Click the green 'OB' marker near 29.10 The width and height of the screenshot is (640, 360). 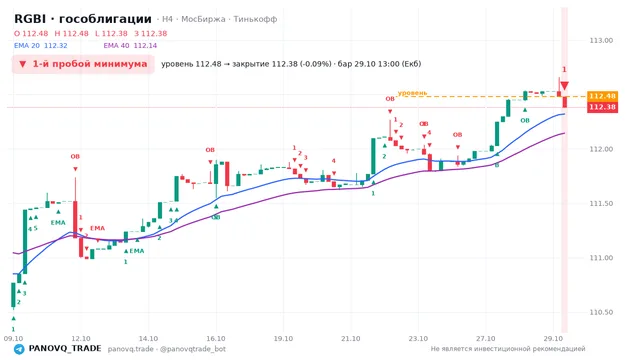[525, 120]
